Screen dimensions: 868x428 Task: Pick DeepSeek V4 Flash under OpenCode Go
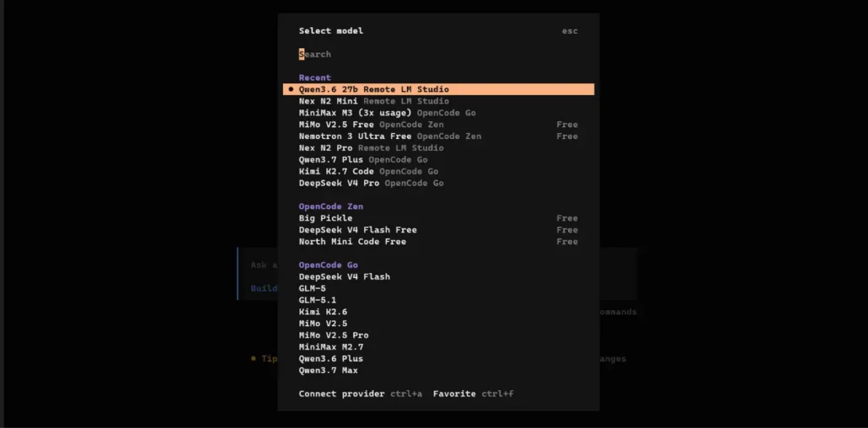point(438,276)
